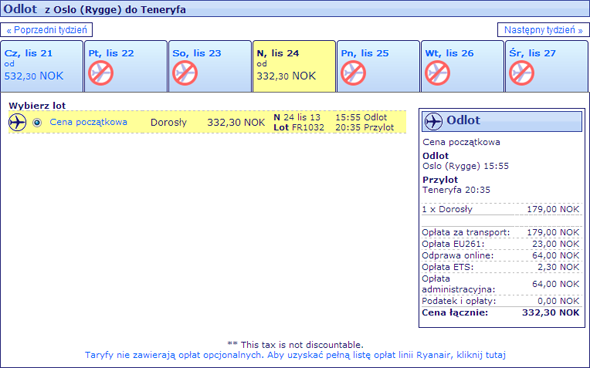Click the no-flight icon under Wt, lis 26
The width and height of the screenshot is (590, 368).
[x=438, y=73]
